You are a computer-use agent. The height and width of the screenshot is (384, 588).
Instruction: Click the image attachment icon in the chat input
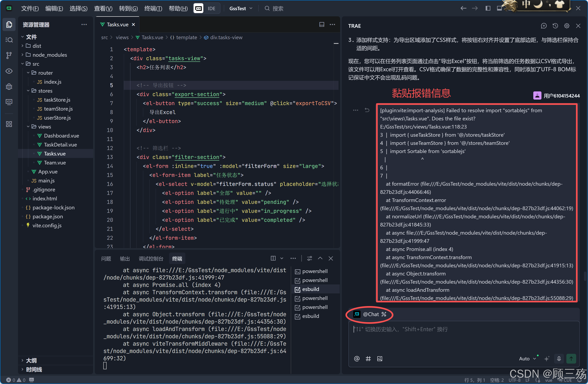[380, 358]
